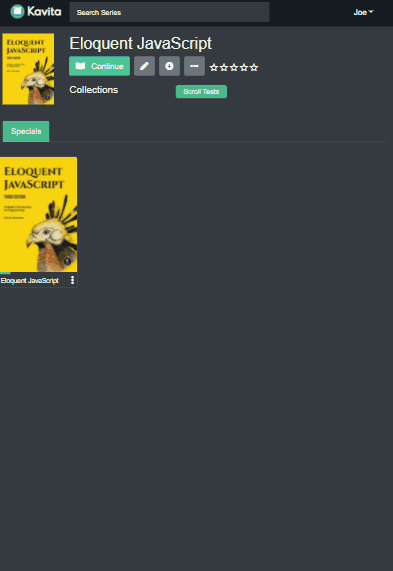Open the horizontal ellipsis more-actions button
The width and height of the screenshot is (393, 571).
point(194,66)
